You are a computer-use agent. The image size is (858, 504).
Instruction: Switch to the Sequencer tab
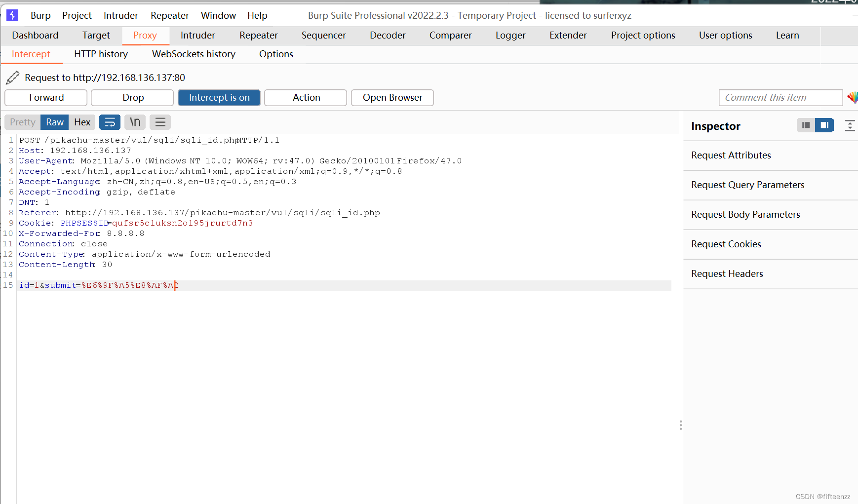tap(324, 36)
